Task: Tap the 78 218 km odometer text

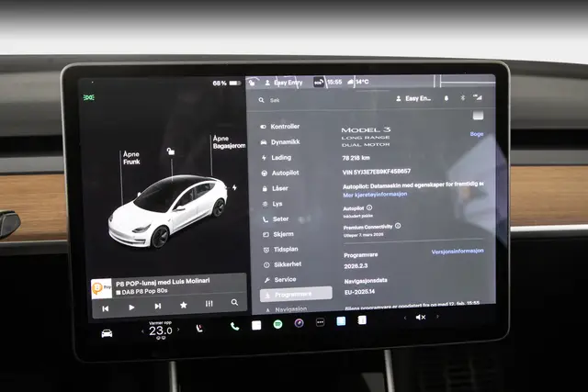Action: [356, 158]
